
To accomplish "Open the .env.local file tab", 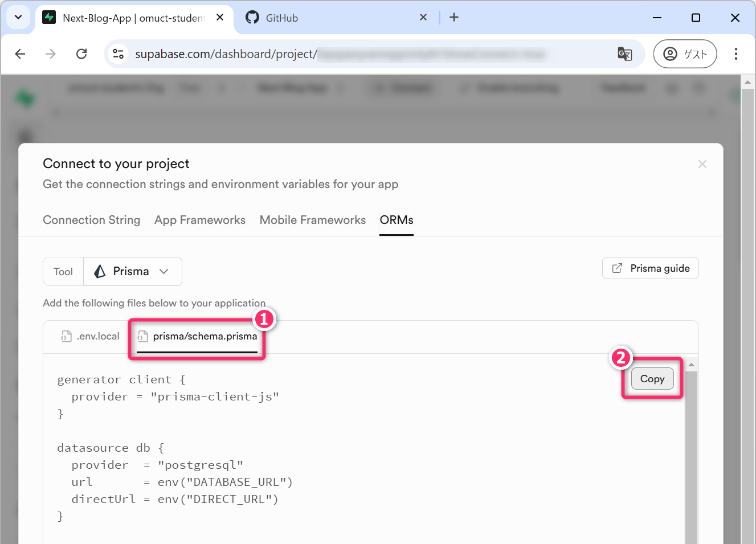I will tap(91, 337).
